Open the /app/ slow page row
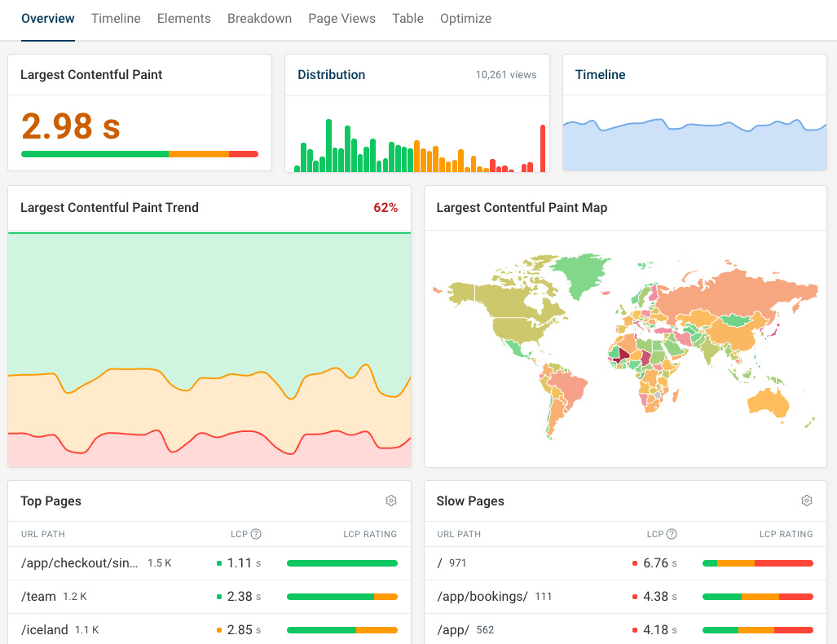The width and height of the screenshot is (837, 644). click(x=625, y=629)
